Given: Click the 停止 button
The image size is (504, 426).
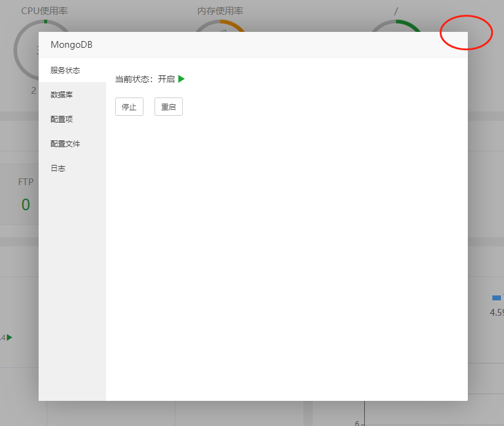Looking at the screenshot, I should tap(129, 107).
